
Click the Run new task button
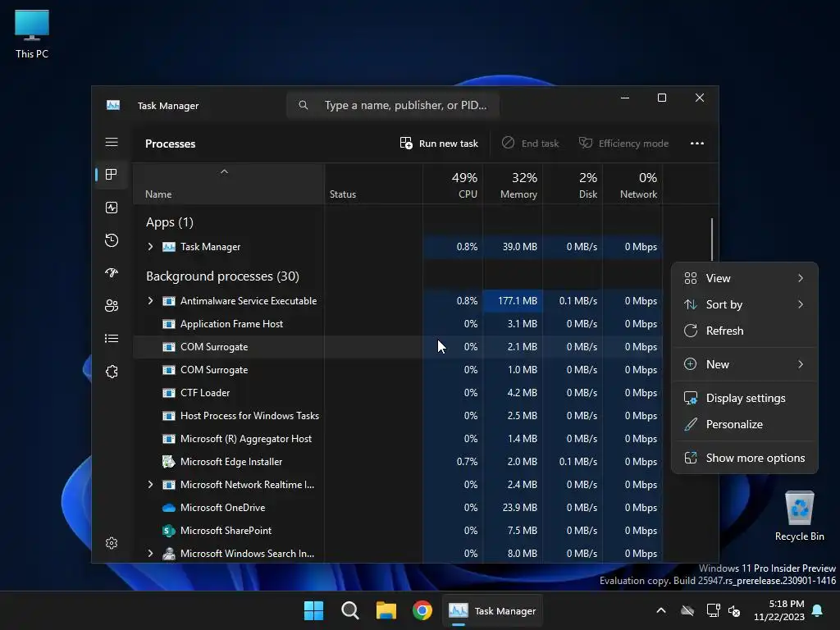439,143
